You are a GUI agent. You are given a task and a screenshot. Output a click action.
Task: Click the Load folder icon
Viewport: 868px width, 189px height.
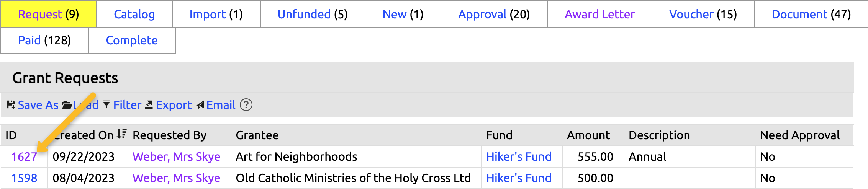click(67, 105)
